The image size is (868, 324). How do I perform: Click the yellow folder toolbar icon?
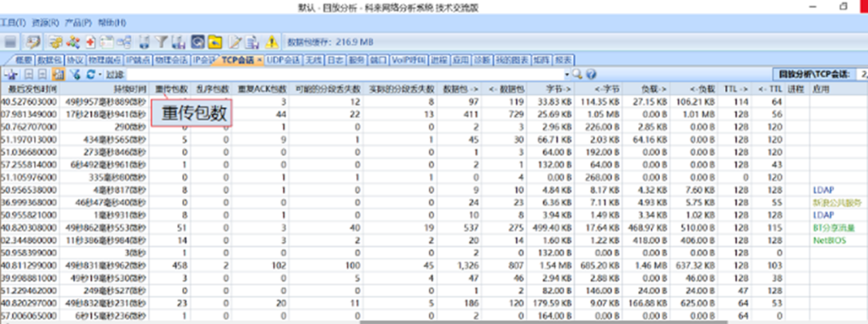215,42
